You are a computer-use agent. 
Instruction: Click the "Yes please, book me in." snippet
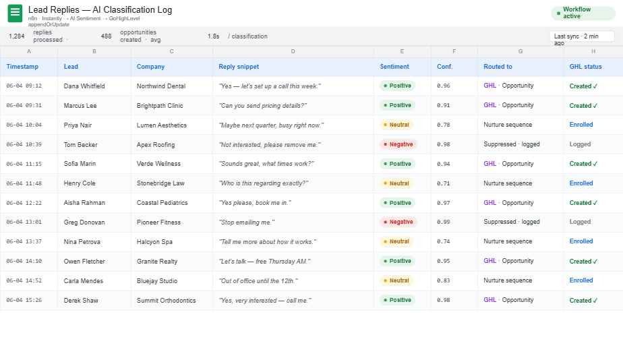[x=255, y=203]
